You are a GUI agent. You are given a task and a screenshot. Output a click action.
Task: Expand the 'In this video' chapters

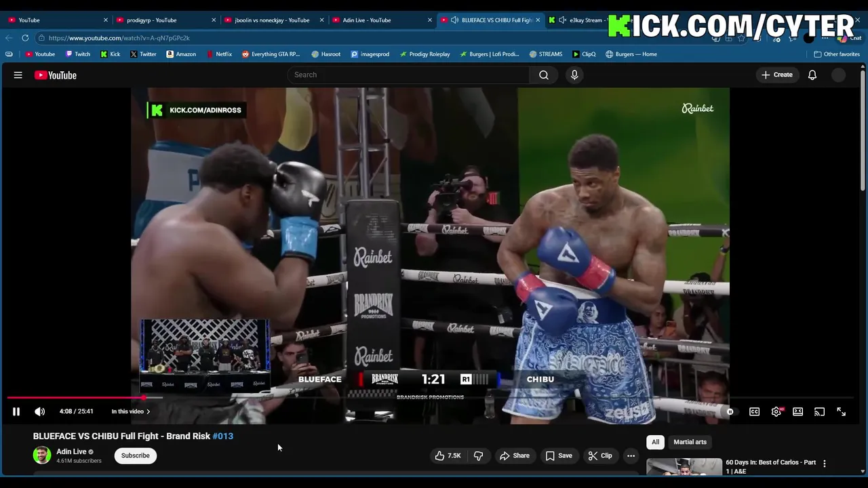click(131, 411)
